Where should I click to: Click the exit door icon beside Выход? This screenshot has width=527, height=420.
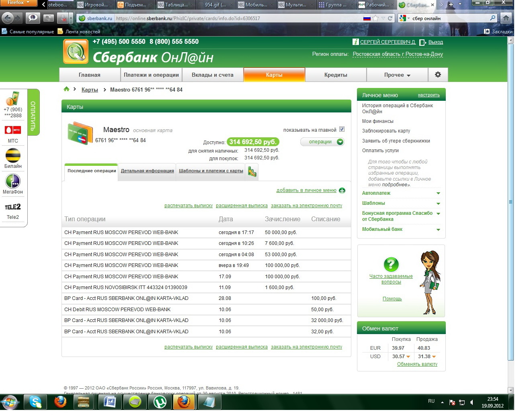(x=422, y=42)
